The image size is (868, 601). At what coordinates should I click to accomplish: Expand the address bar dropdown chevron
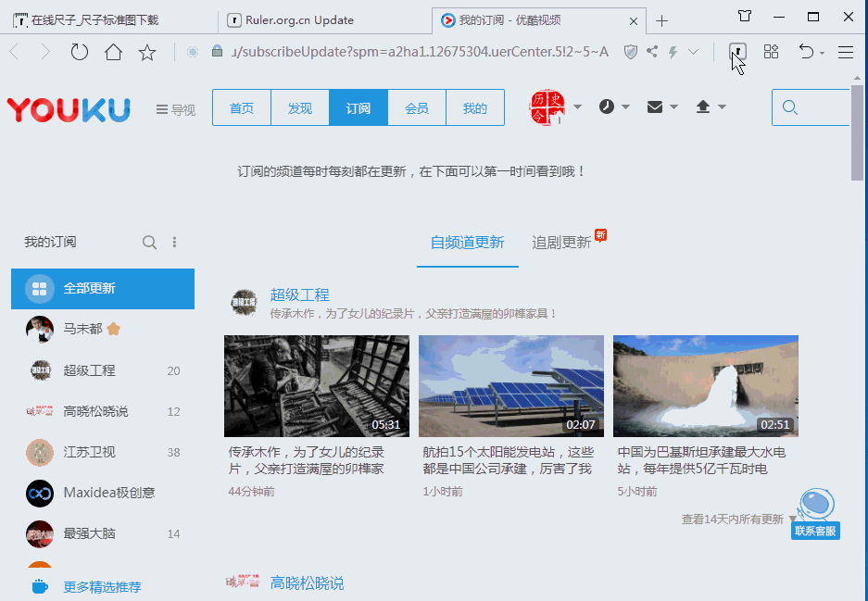[x=693, y=52]
